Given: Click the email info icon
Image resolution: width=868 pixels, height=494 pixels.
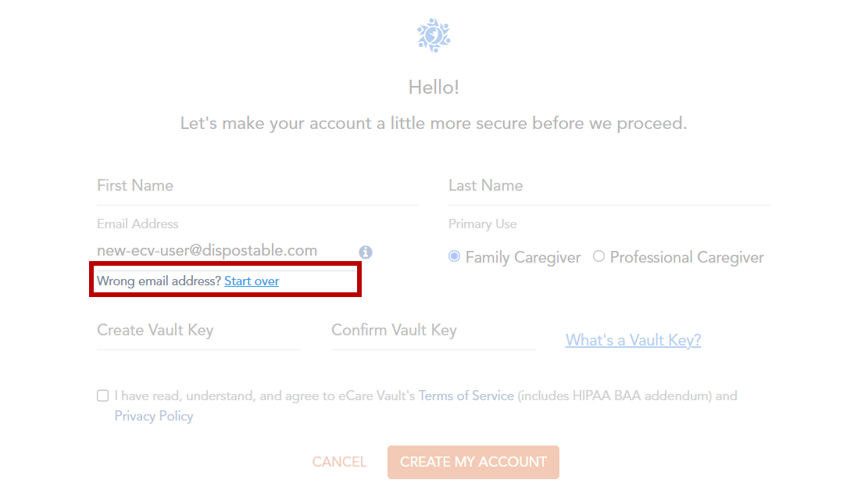Looking at the screenshot, I should coord(366,252).
